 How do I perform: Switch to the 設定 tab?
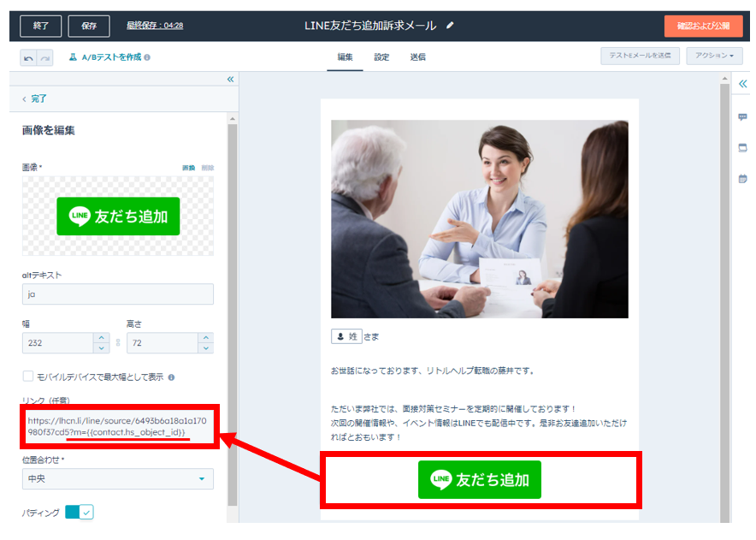pos(381,57)
